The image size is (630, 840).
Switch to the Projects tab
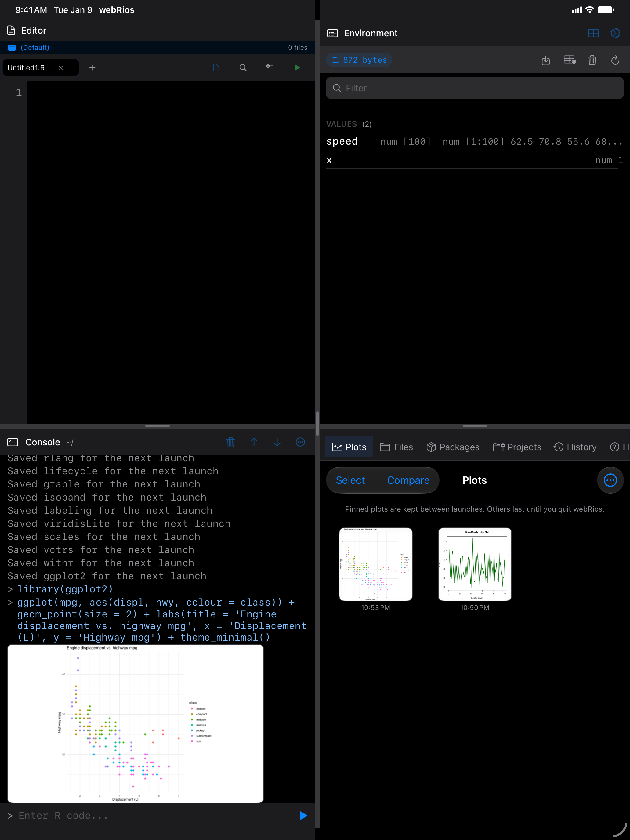point(517,447)
